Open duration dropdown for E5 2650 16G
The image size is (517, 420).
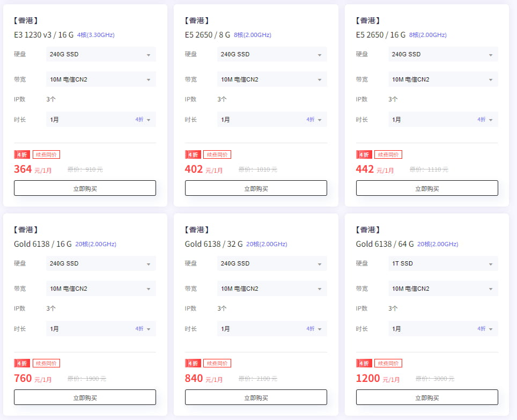pos(443,120)
